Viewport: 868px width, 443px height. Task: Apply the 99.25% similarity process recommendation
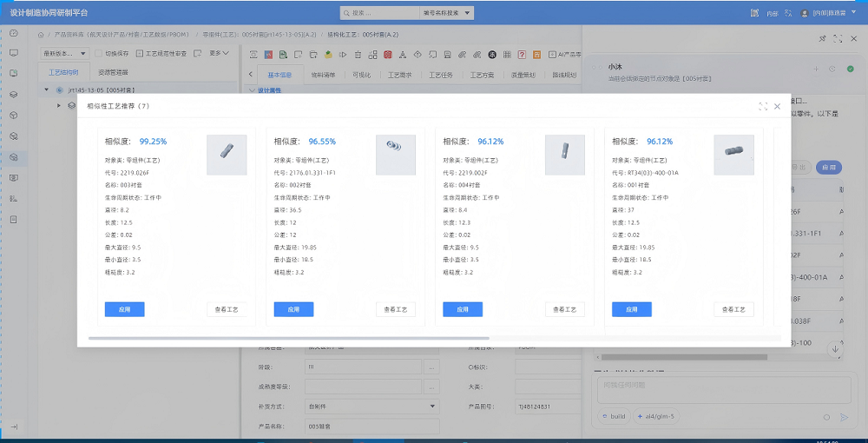124,309
